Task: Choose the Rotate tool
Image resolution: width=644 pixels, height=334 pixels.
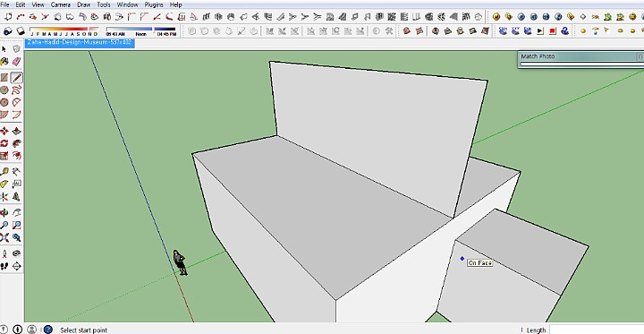Action: (4, 143)
